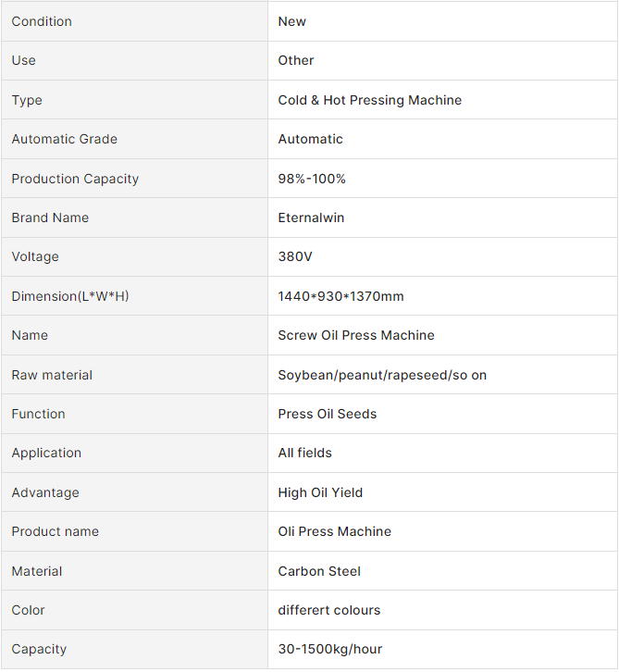
Task: Click the "Soybean/peanut/rapeseed/so on" value
Action: click(x=382, y=375)
